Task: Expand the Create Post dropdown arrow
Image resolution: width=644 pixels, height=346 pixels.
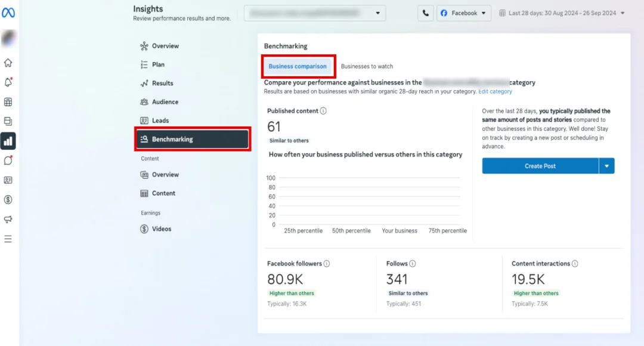Action: pyautogui.click(x=606, y=166)
